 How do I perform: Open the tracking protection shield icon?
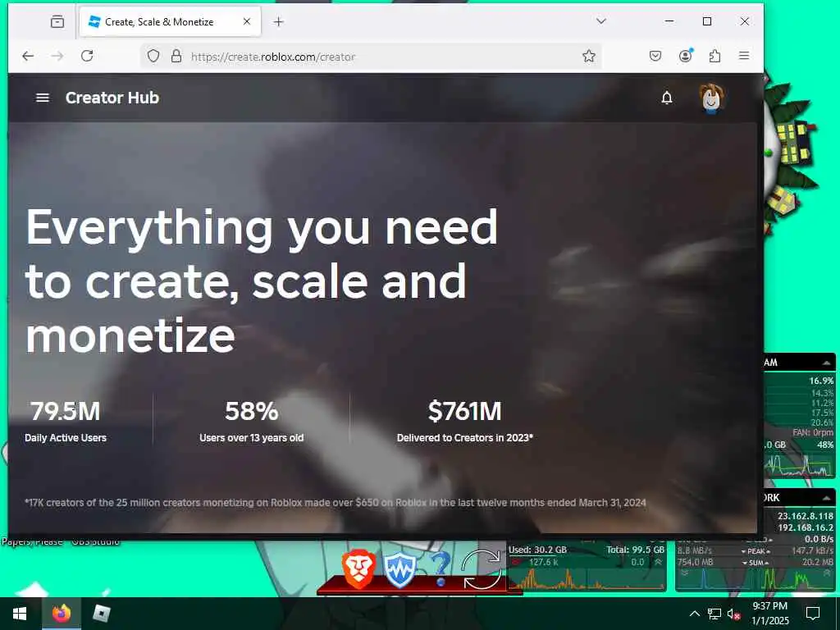click(153, 57)
